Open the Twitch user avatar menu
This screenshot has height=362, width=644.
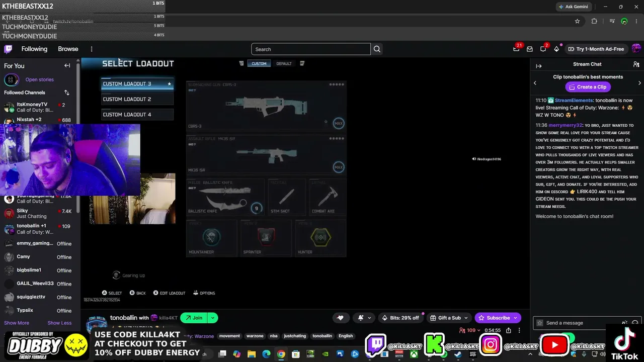(x=636, y=49)
